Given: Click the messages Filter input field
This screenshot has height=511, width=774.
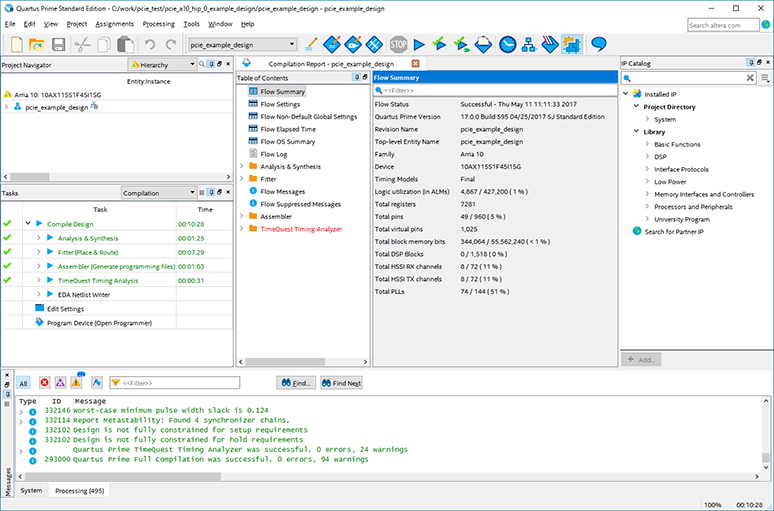Looking at the screenshot, I should pos(175,383).
